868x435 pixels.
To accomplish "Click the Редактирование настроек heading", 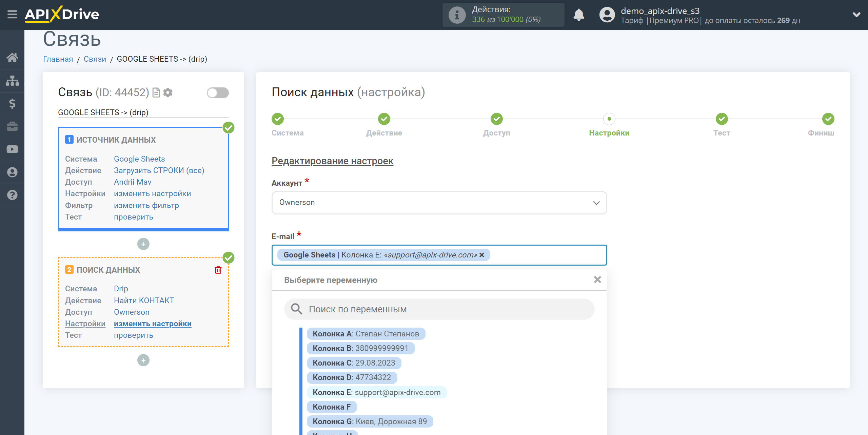I will (x=332, y=161).
